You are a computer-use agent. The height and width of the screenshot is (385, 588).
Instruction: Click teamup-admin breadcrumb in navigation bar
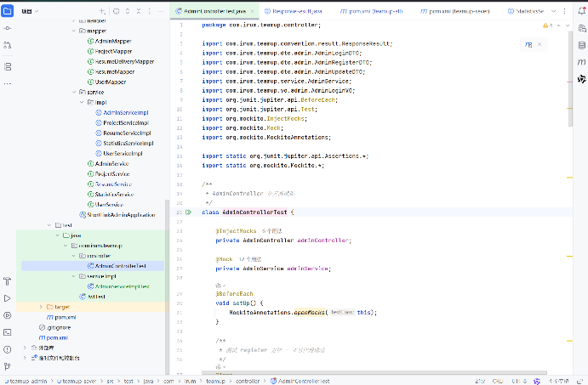pos(26,381)
